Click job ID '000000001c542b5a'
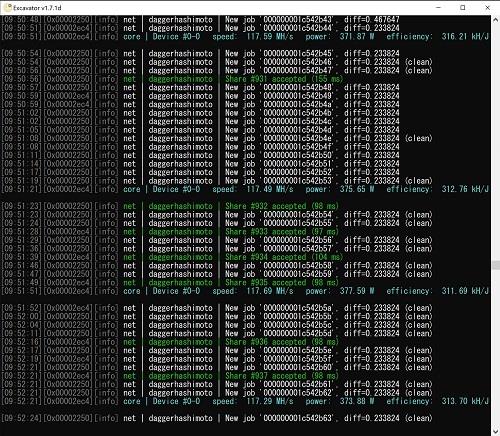Viewport: 500px width, 436px height. (298, 308)
